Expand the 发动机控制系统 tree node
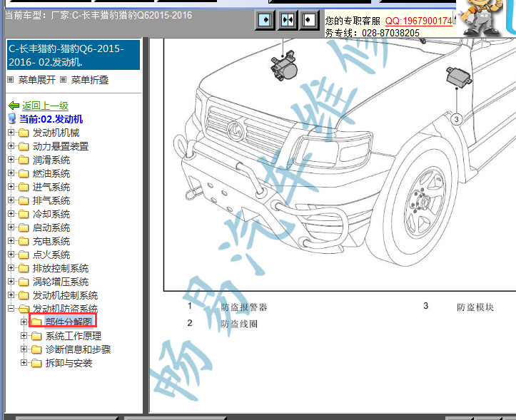 (11, 295)
